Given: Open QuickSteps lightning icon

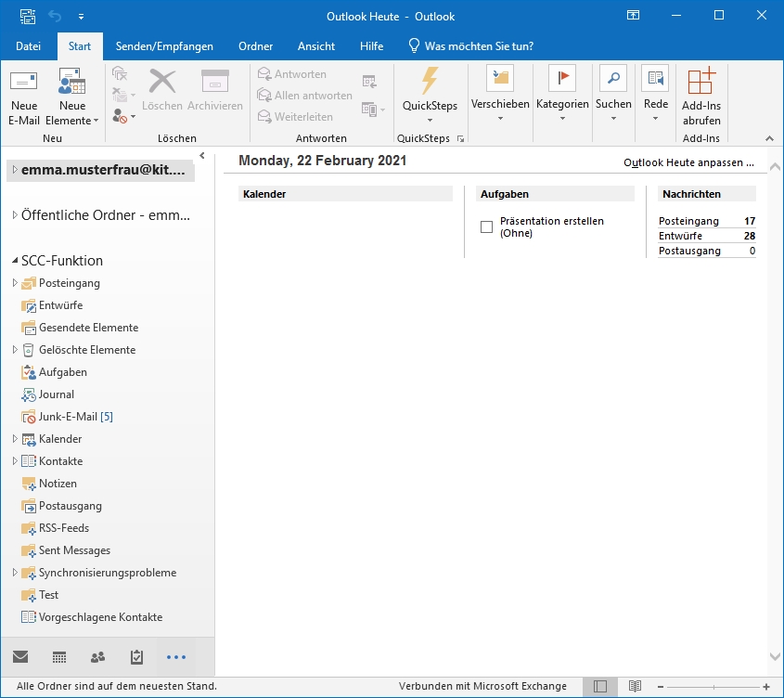Looking at the screenshot, I should click(x=430, y=81).
